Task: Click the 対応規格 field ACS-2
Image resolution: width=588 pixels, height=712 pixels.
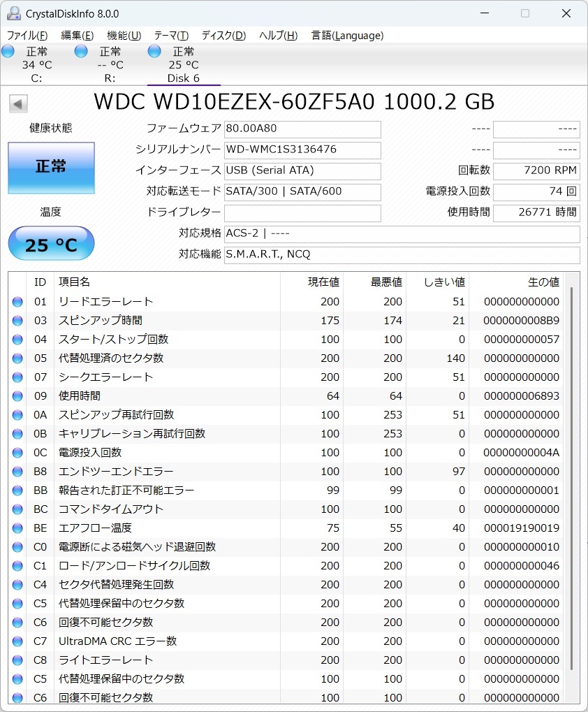Action: (402, 234)
